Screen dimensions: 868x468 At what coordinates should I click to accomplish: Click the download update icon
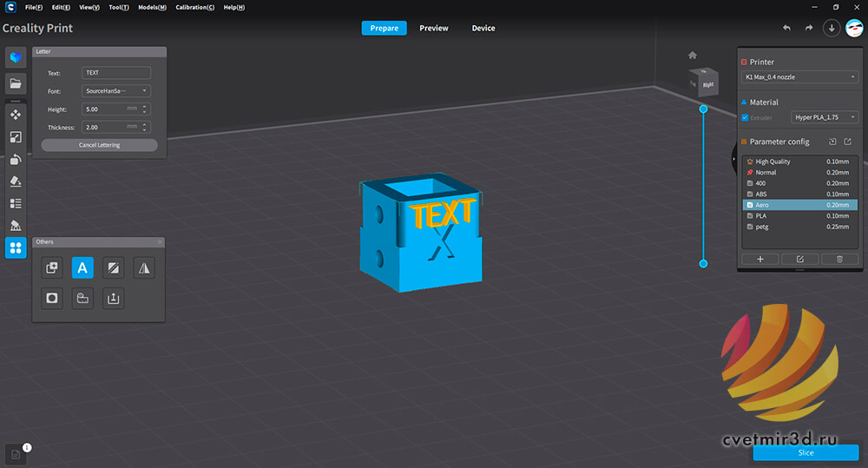[832, 28]
